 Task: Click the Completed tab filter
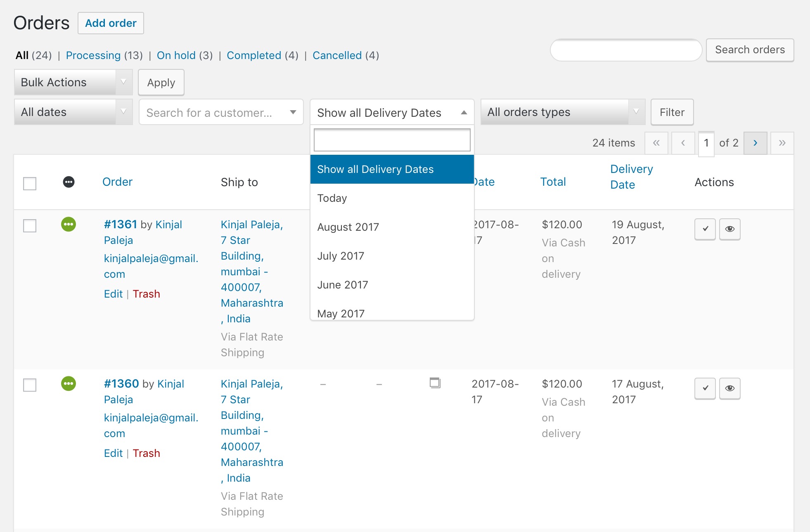point(254,55)
